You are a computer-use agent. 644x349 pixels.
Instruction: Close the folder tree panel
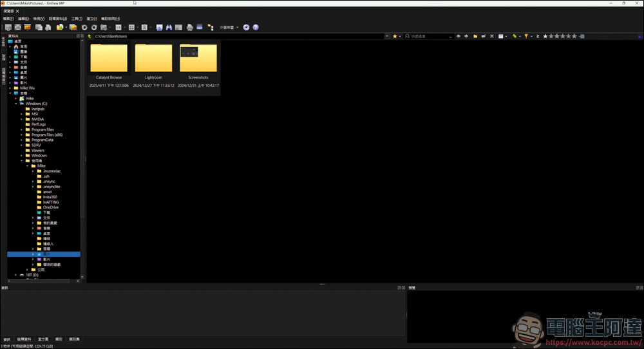pyautogui.click(x=82, y=36)
